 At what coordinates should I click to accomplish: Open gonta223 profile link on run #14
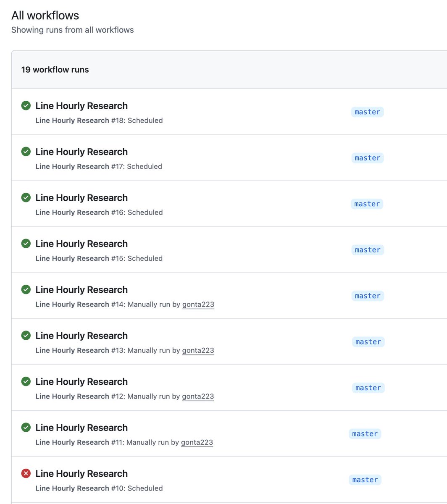click(198, 304)
